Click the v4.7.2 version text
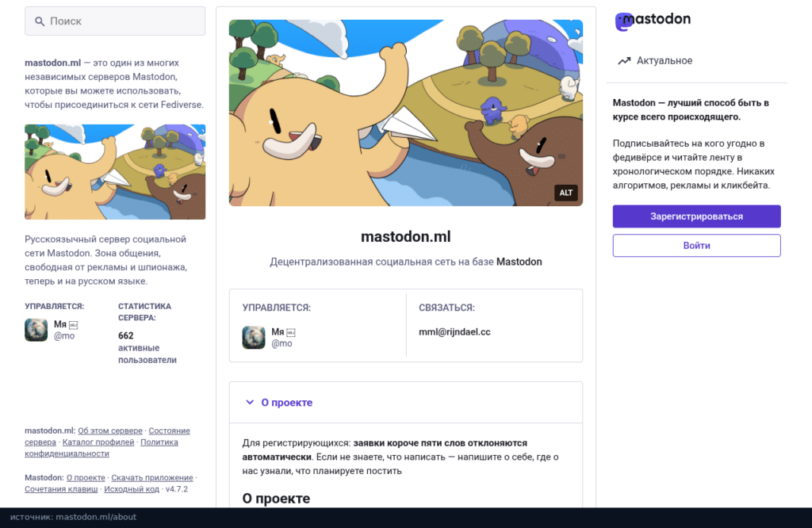The height and width of the screenshot is (528, 812). pos(177,488)
